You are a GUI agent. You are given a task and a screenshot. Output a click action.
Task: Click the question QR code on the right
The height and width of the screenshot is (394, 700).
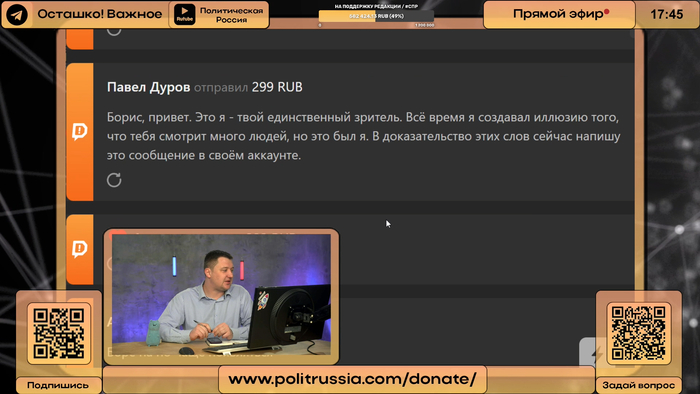[638, 333]
